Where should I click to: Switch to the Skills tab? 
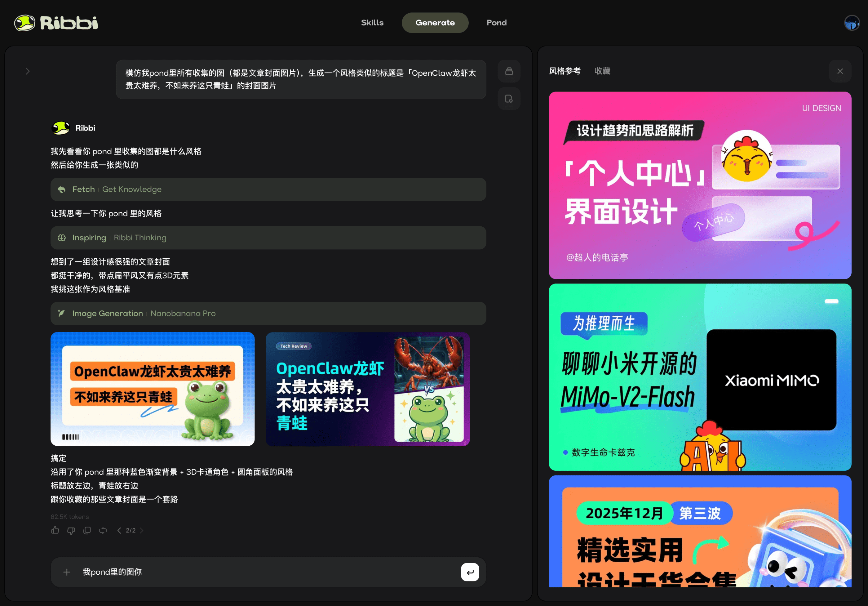coord(372,23)
